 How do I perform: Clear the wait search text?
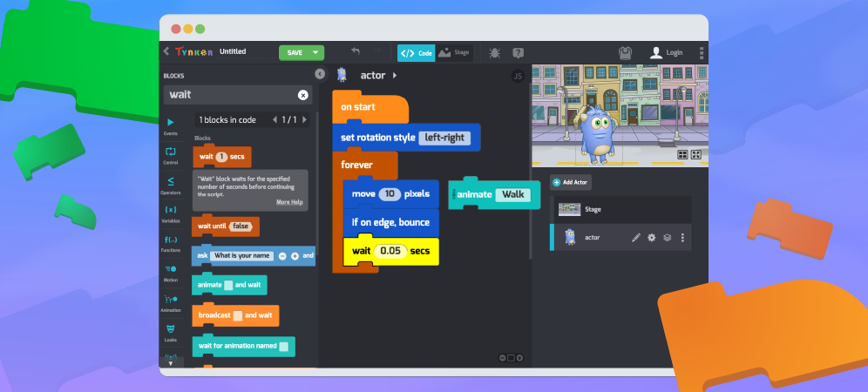click(x=302, y=95)
